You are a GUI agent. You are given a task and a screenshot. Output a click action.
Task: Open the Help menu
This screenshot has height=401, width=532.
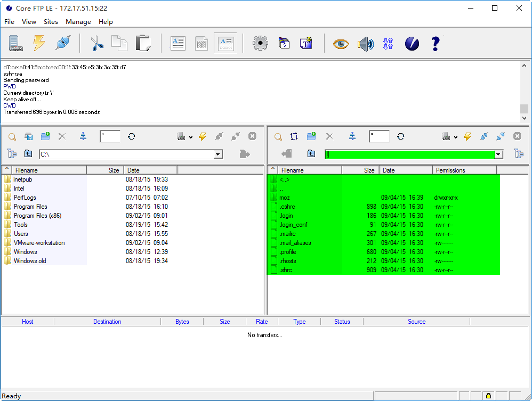[106, 22]
